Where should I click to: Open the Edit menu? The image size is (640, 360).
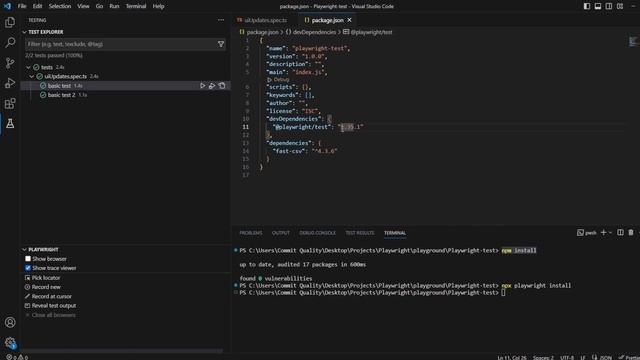[38, 6]
